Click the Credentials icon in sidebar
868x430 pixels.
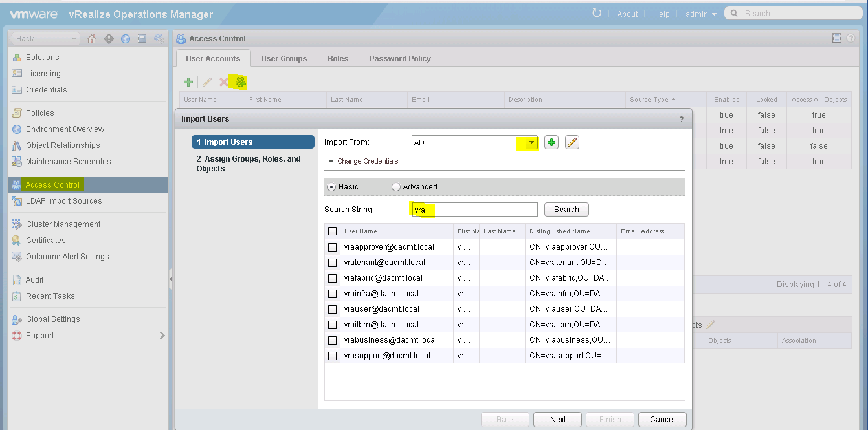[17, 90]
